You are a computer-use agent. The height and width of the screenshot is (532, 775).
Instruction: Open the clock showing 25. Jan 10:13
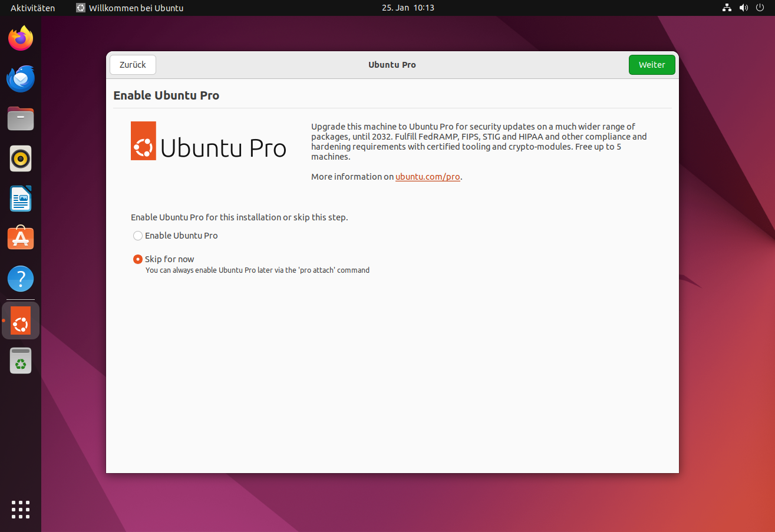click(x=408, y=8)
